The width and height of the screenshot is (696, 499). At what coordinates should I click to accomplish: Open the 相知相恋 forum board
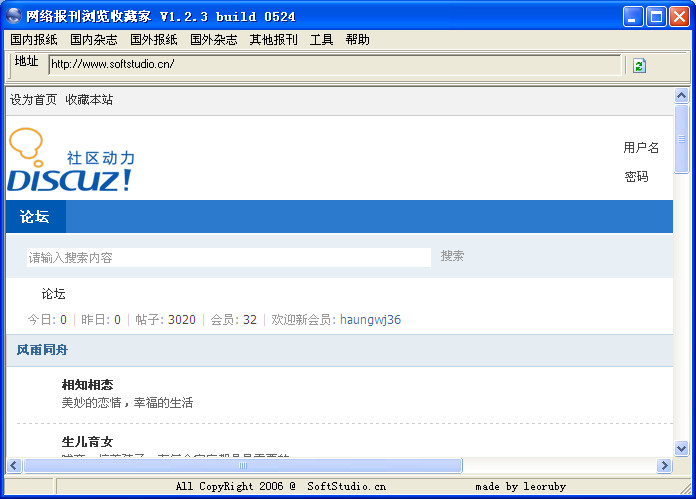coord(87,384)
